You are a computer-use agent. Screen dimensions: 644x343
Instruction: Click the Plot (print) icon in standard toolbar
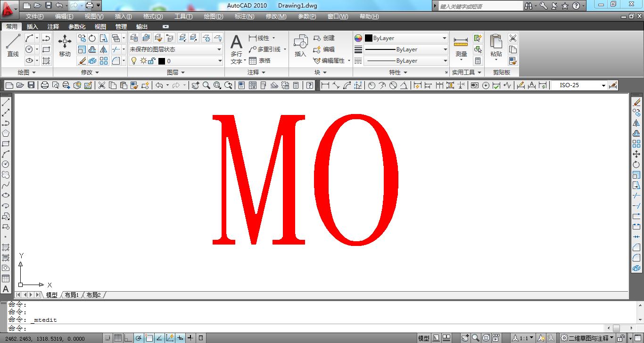pos(45,85)
